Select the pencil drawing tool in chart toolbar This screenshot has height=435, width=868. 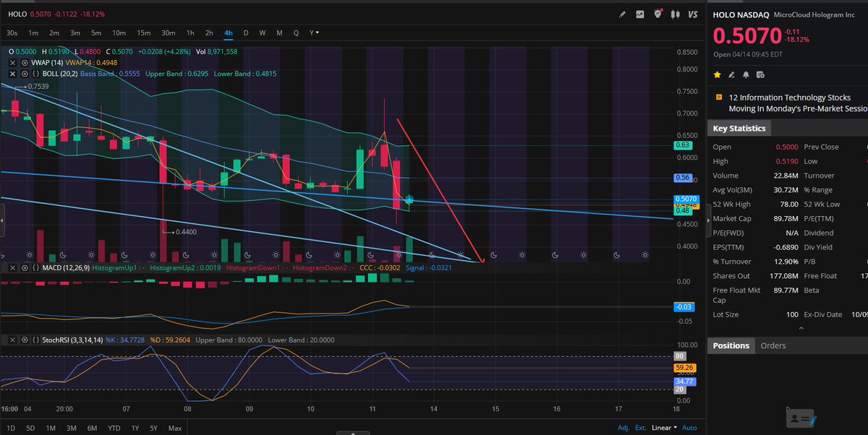point(623,14)
